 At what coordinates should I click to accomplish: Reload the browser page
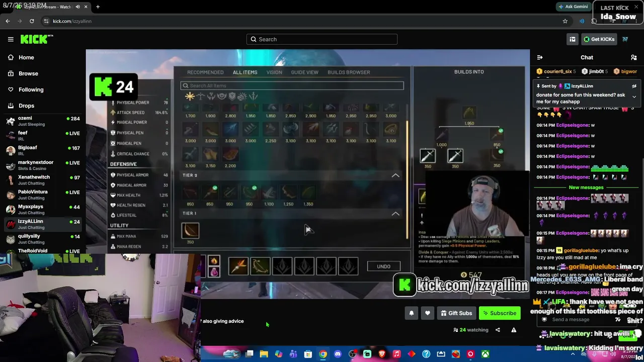point(32,21)
